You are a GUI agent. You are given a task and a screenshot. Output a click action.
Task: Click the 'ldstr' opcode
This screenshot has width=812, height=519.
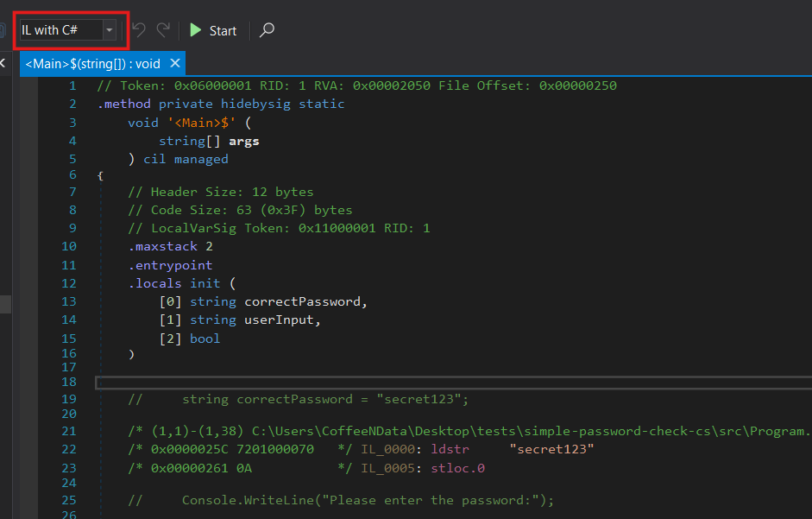click(x=450, y=449)
